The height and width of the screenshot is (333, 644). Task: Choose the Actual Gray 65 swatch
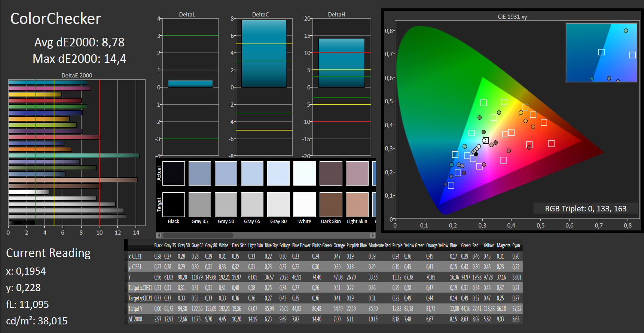(252, 173)
